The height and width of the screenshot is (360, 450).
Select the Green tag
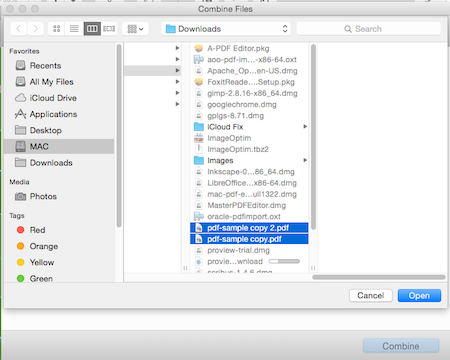point(60,278)
